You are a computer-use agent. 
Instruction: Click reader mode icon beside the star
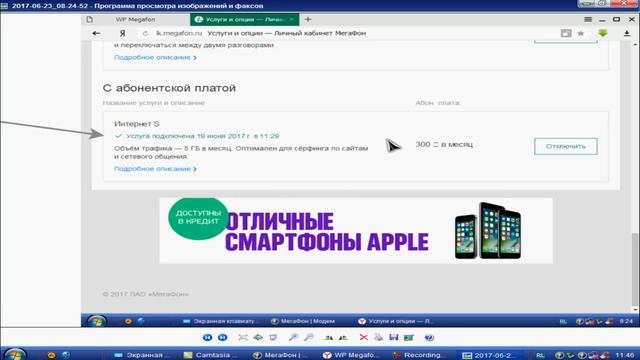click(566, 33)
